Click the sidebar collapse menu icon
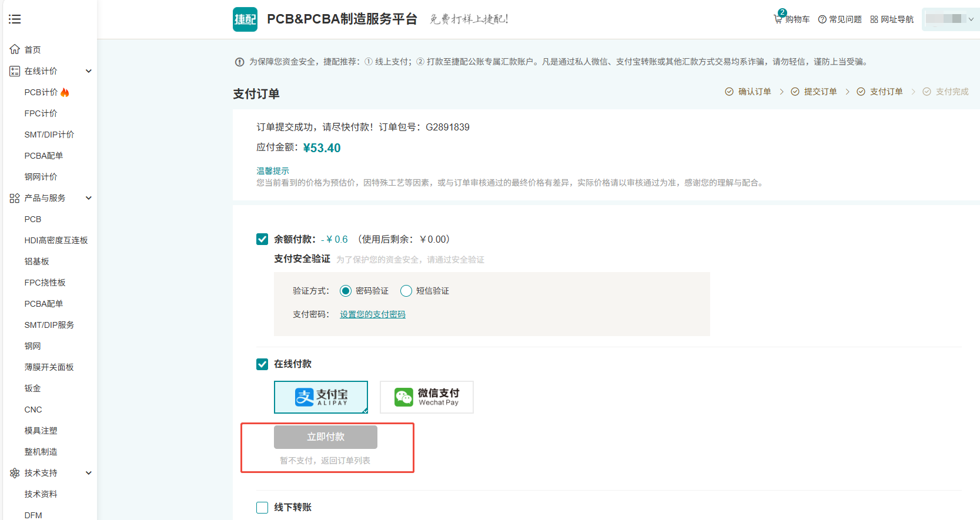Viewport: 980px width, 520px height. [15, 19]
